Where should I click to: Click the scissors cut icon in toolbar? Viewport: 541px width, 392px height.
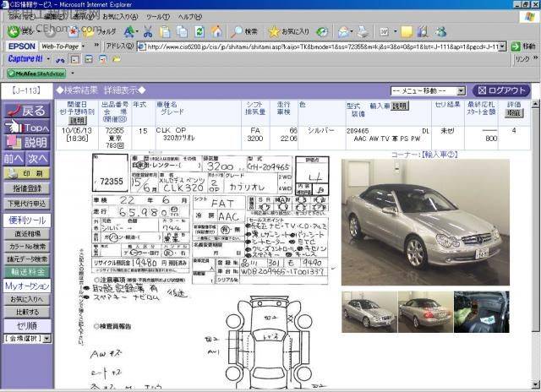pos(148,32)
